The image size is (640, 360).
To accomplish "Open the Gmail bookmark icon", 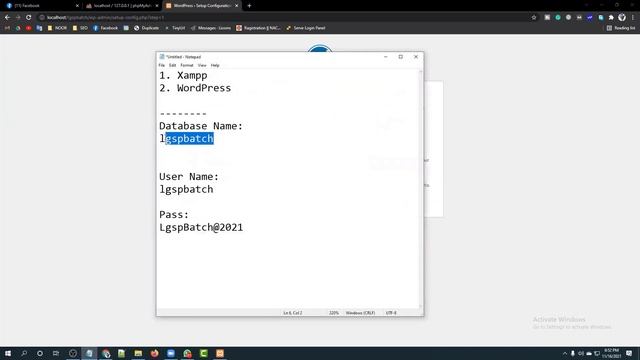I will tap(7, 28).
